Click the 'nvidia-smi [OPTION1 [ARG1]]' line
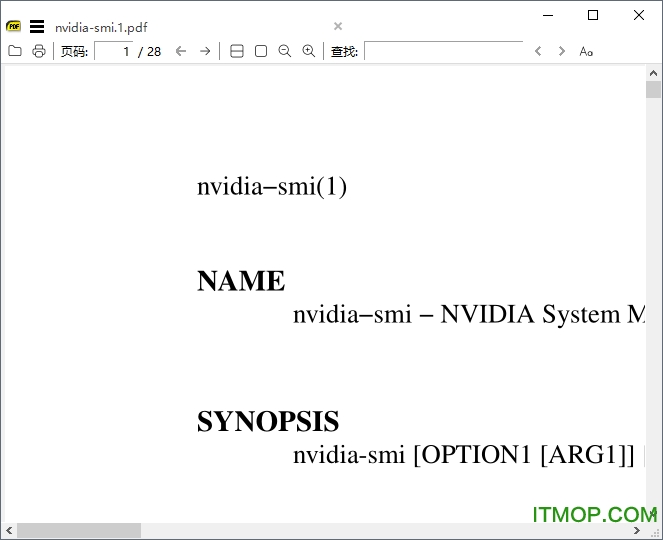The width and height of the screenshot is (663, 540). (x=464, y=455)
